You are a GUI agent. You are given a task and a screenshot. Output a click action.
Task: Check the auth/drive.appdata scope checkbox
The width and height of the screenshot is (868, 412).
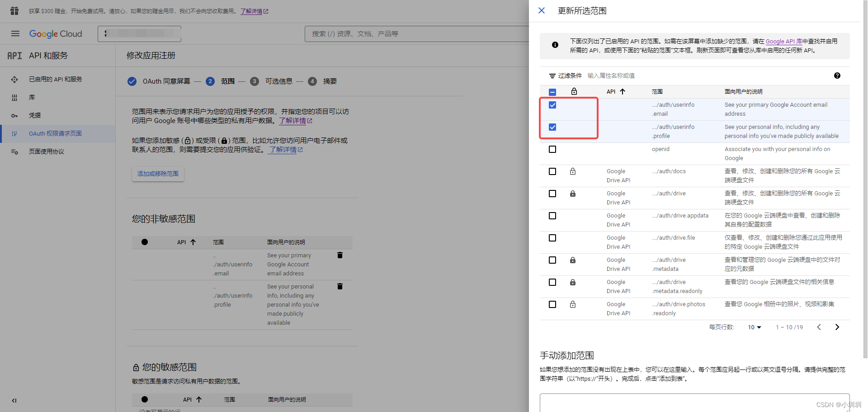point(552,216)
